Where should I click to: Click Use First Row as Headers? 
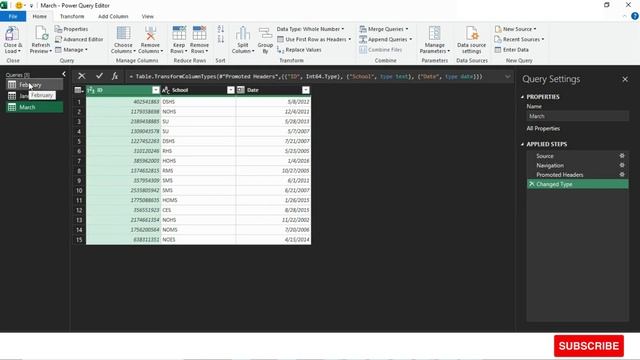pyautogui.click(x=314, y=39)
